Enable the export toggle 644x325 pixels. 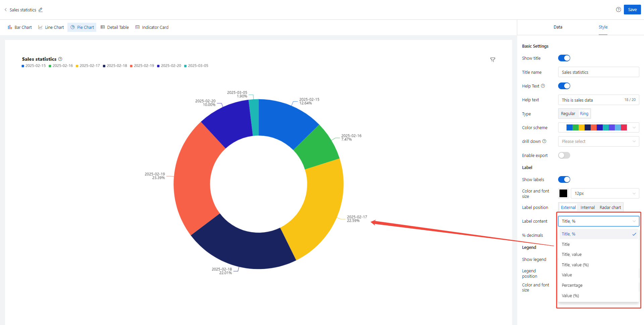(564, 155)
